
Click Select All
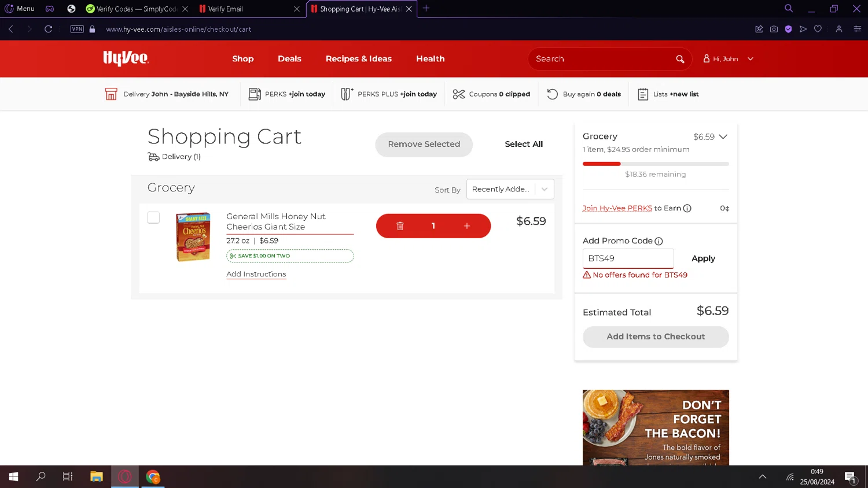coord(524,145)
